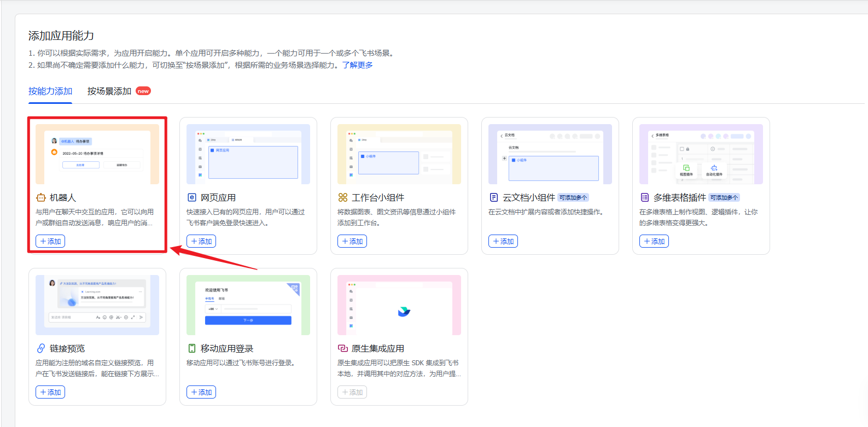
Task: Click the 工作台小组件 widget icon
Action: (x=343, y=197)
